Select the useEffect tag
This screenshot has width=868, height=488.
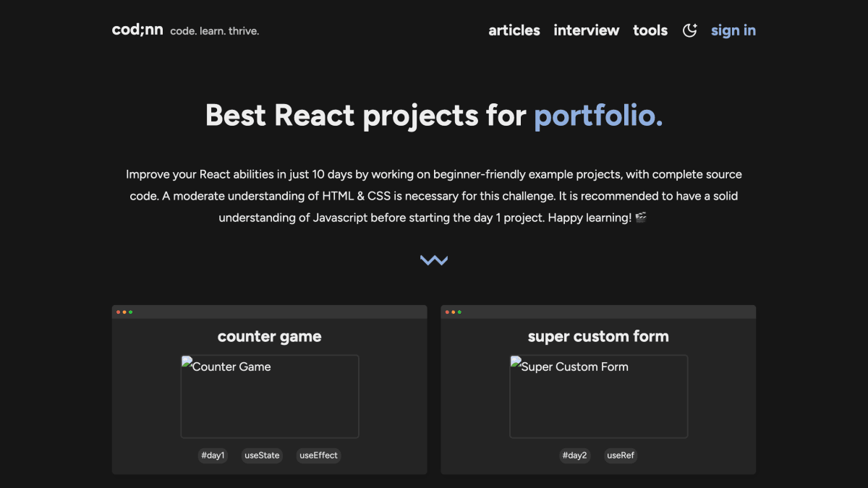(319, 455)
